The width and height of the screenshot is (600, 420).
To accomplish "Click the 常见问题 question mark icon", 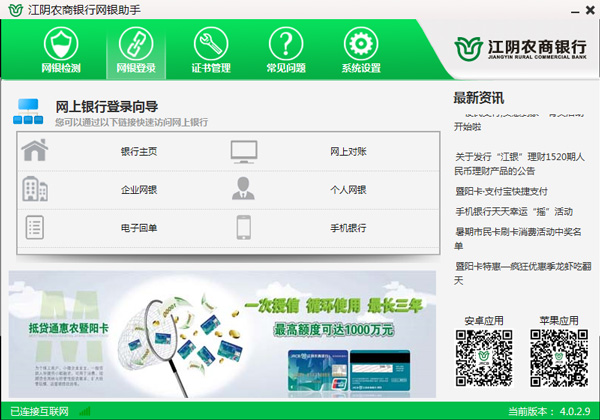I will (x=286, y=44).
